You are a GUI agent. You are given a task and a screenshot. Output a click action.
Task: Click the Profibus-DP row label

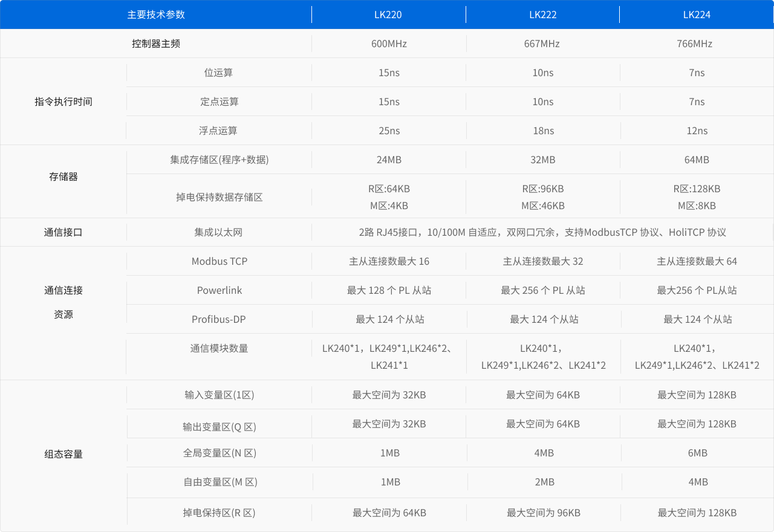click(219, 319)
